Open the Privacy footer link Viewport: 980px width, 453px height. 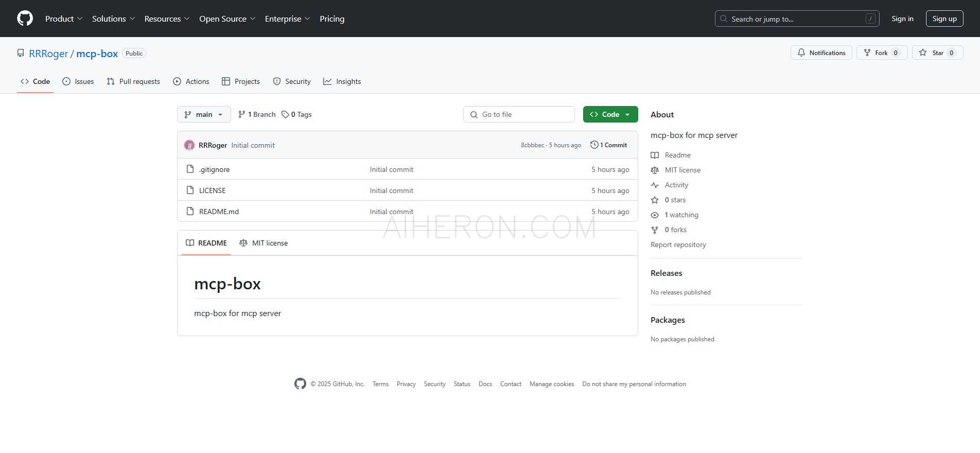(406, 384)
